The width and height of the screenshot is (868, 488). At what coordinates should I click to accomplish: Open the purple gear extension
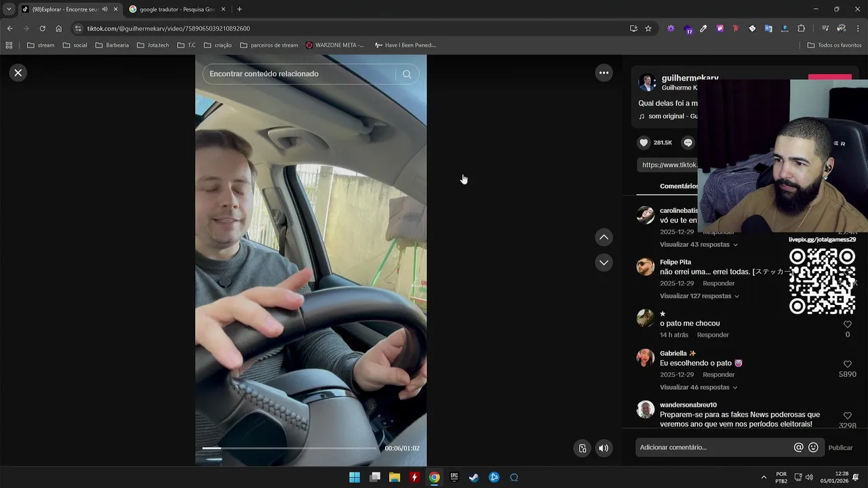click(x=671, y=28)
